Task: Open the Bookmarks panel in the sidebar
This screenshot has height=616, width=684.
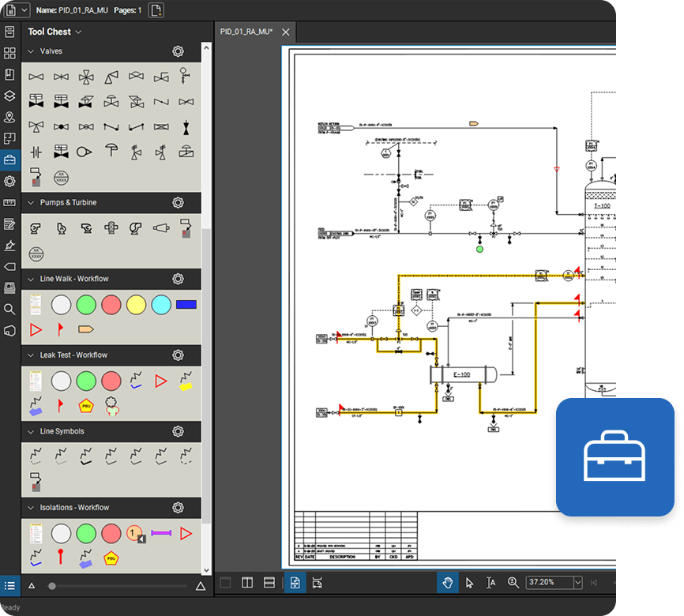Action: pos(9,73)
